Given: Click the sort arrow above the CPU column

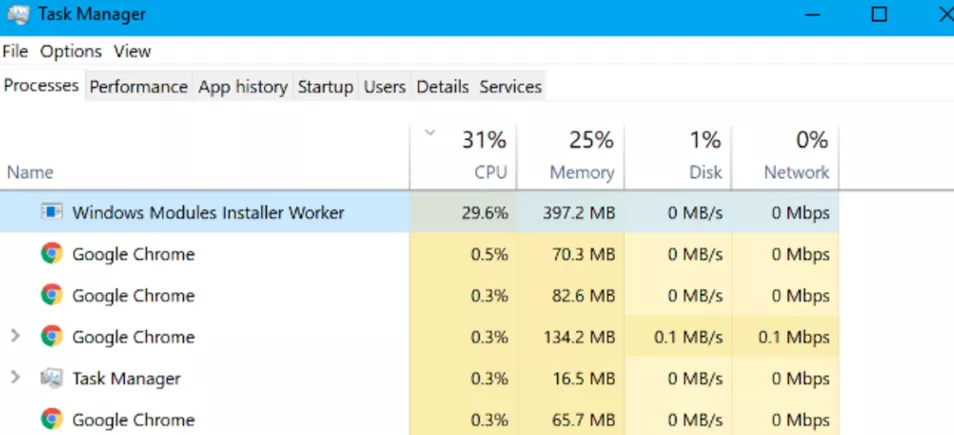Looking at the screenshot, I should (430, 133).
